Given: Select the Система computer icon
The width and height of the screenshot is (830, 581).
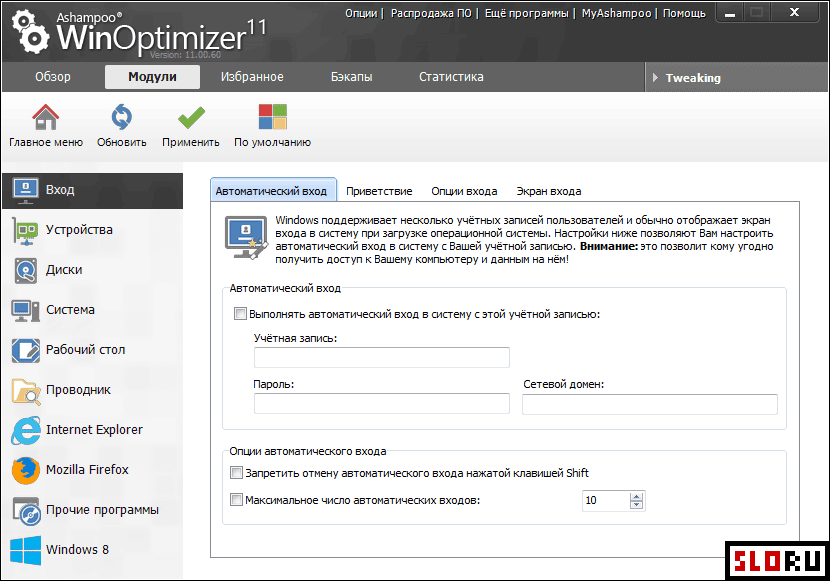Looking at the screenshot, I should (25, 311).
